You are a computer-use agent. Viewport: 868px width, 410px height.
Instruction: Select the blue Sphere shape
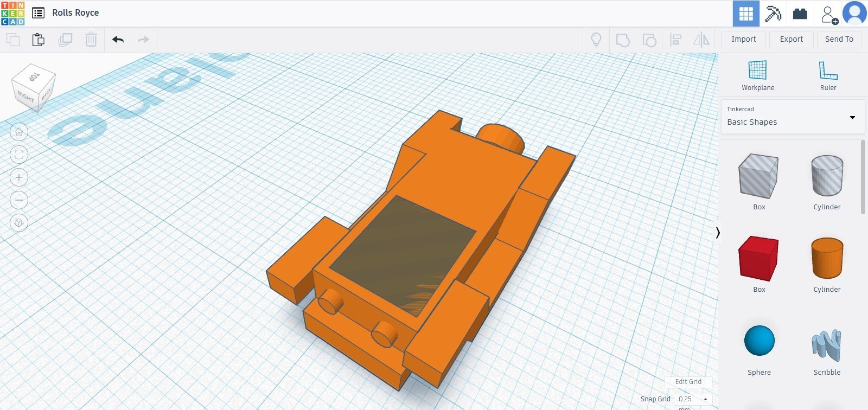[x=759, y=341]
